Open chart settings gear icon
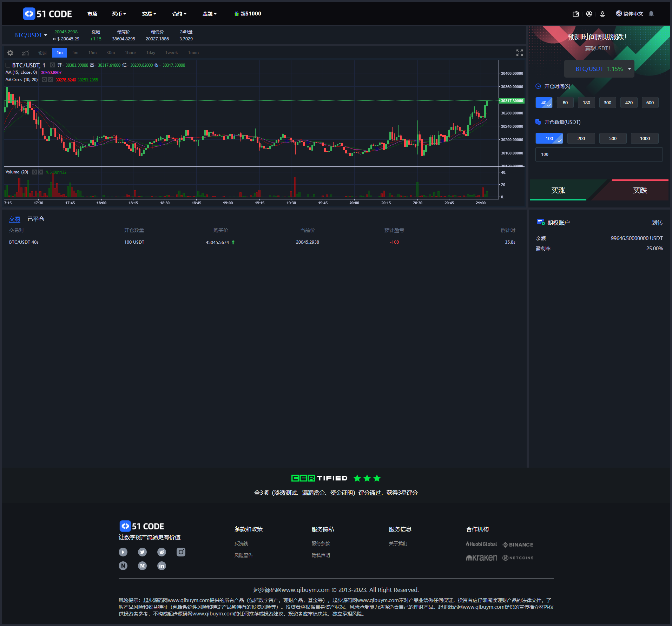 pos(11,53)
